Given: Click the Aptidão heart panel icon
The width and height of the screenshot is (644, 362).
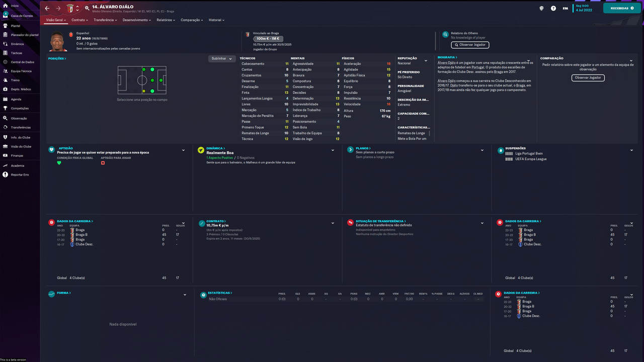Looking at the screenshot, I should pyautogui.click(x=52, y=150).
